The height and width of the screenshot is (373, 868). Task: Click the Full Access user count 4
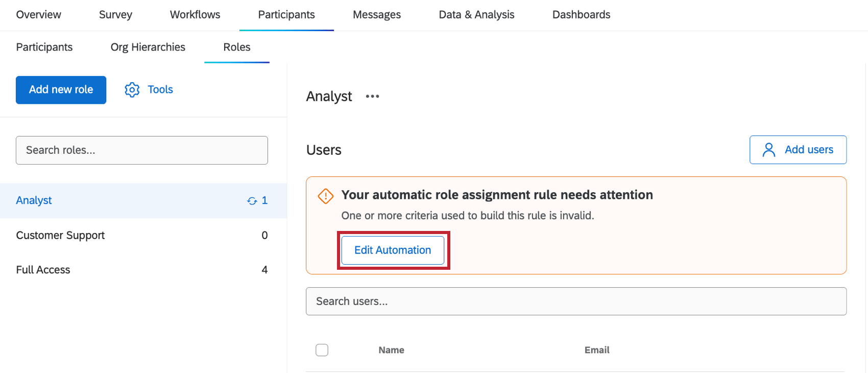(264, 270)
